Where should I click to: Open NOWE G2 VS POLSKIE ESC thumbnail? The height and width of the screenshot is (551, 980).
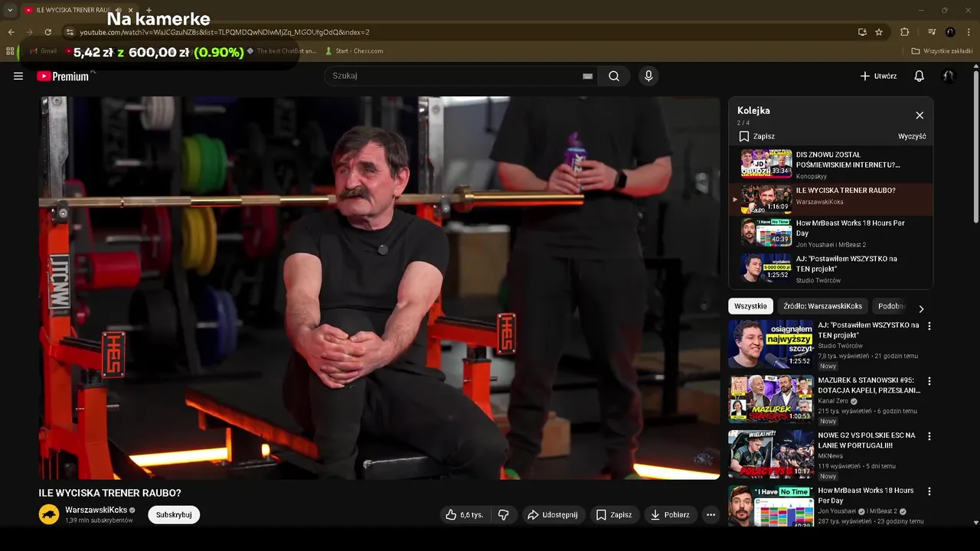(x=771, y=454)
